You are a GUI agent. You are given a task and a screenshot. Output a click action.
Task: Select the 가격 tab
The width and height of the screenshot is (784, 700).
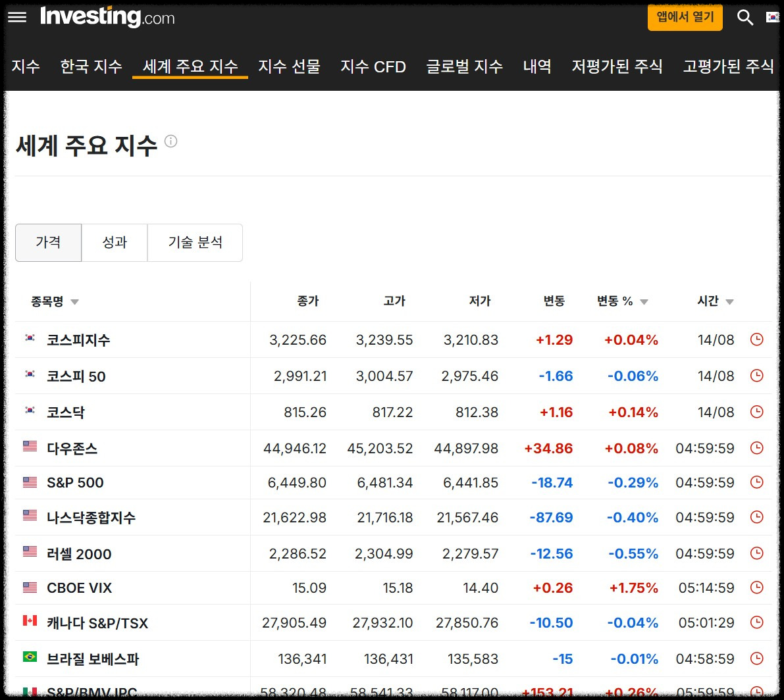click(x=49, y=243)
